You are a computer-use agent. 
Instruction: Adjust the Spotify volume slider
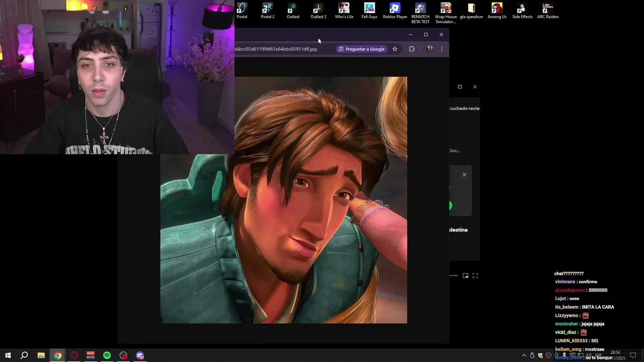(454, 276)
